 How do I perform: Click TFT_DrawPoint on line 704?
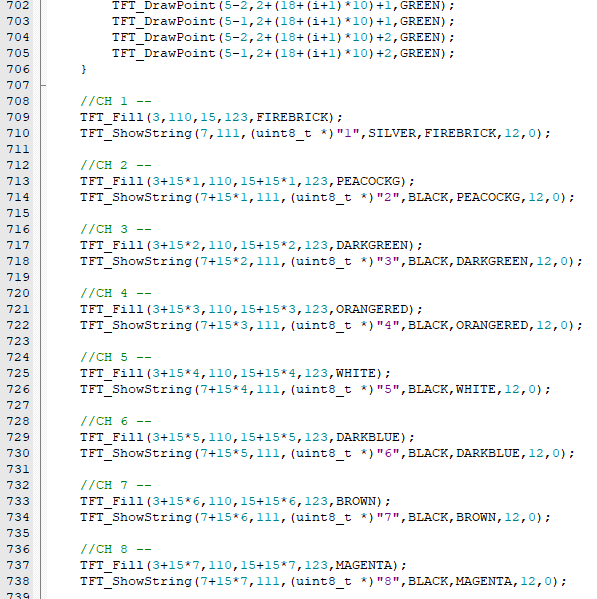164,37
